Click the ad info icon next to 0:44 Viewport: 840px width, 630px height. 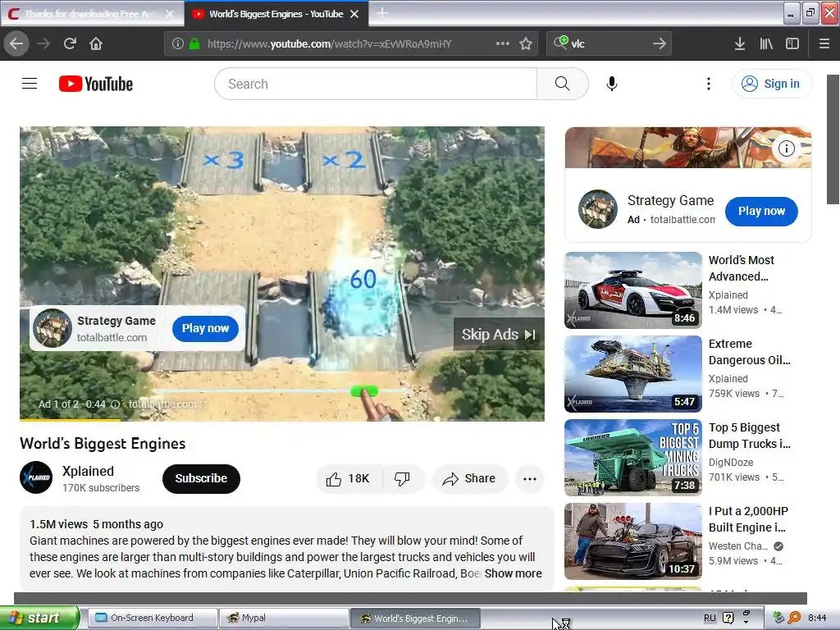tap(115, 404)
